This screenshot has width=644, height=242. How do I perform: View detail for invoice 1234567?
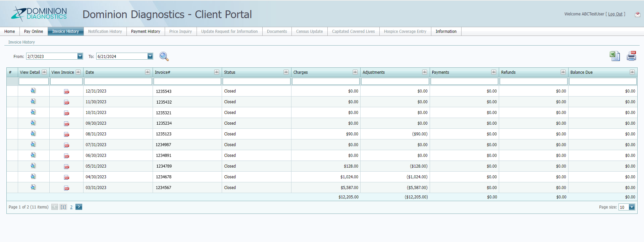point(33,187)
